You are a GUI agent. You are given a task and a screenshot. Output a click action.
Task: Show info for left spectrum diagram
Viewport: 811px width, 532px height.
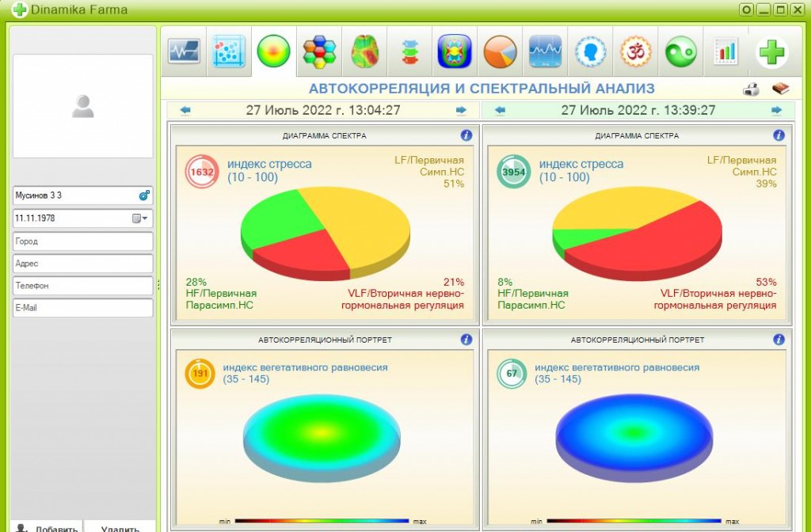click(466, 135)
